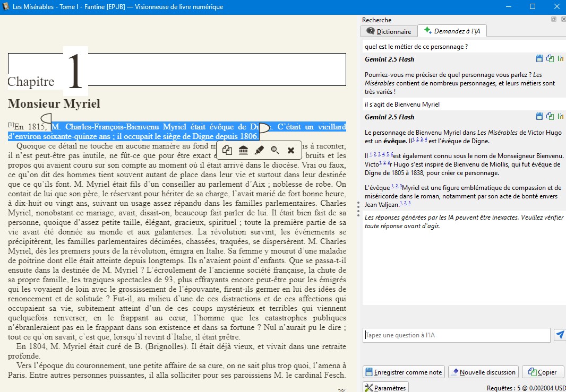Open the Paramètres settings

[385, 388]
